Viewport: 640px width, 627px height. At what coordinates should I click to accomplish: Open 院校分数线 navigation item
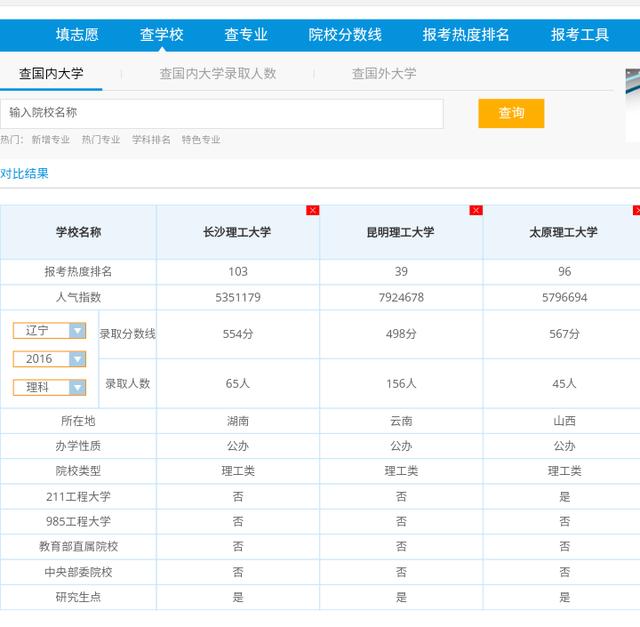coord(345,35)
